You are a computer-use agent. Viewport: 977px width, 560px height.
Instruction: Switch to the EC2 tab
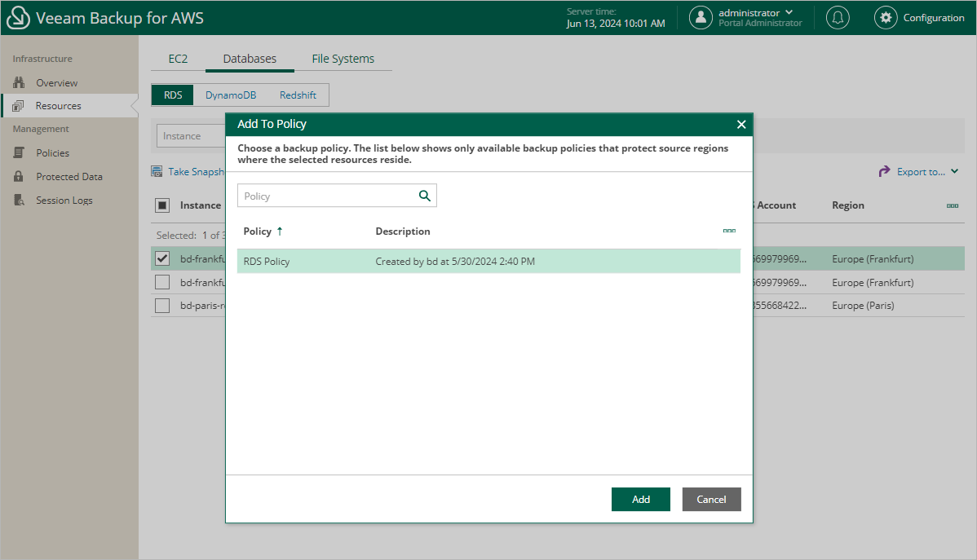(178, 59)
